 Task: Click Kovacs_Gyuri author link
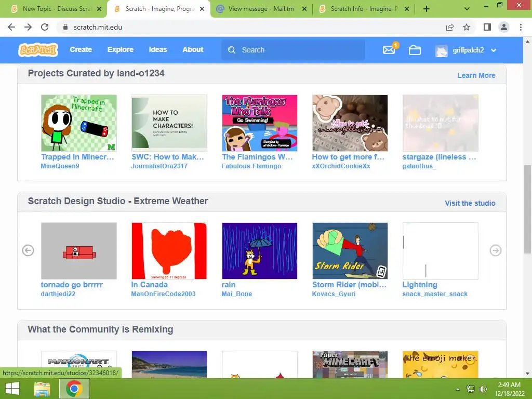coord(334,294)
